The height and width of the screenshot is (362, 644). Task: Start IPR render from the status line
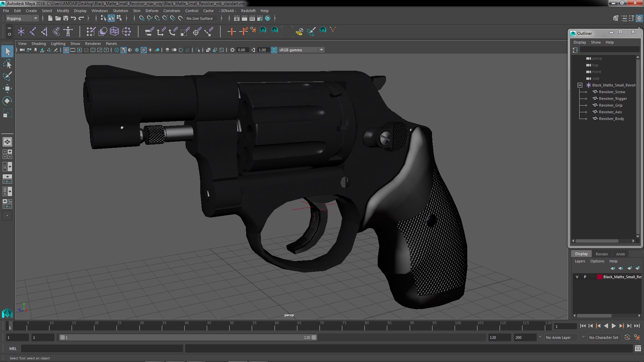click(x=252, y=18)
